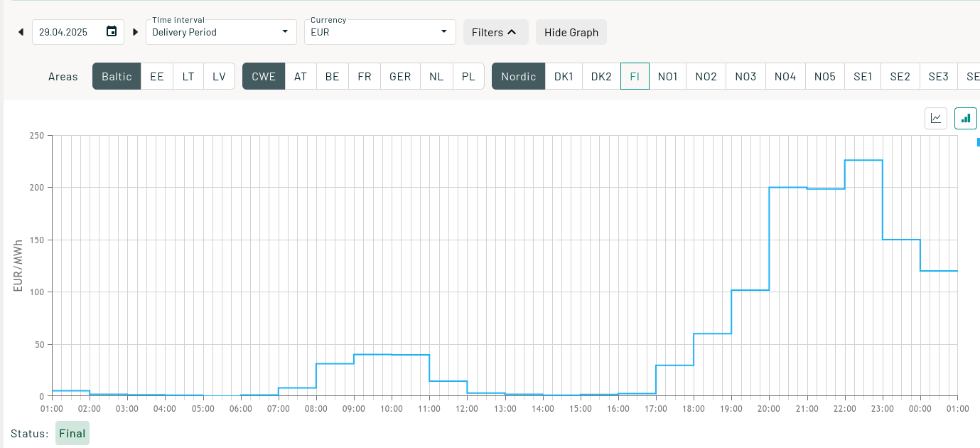Go to next day with right arrow
Image resolution: width=980 pixels, height=448 pixels.
[136, 32]
